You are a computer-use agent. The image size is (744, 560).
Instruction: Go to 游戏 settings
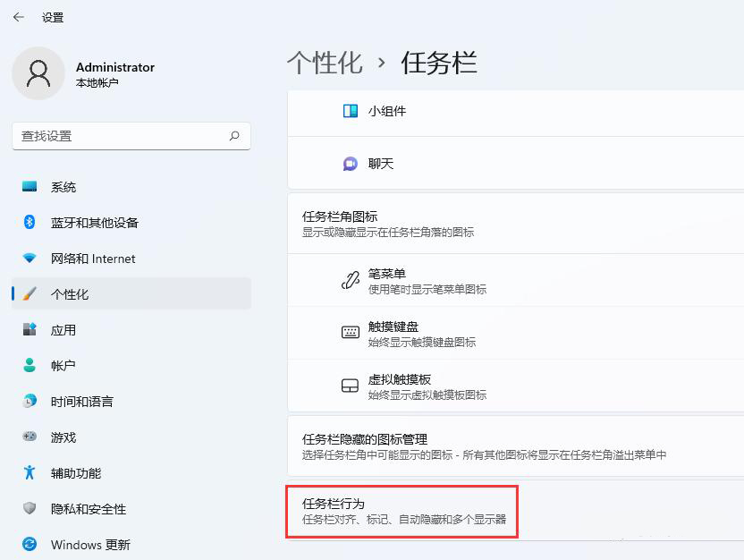pos(131,437)
